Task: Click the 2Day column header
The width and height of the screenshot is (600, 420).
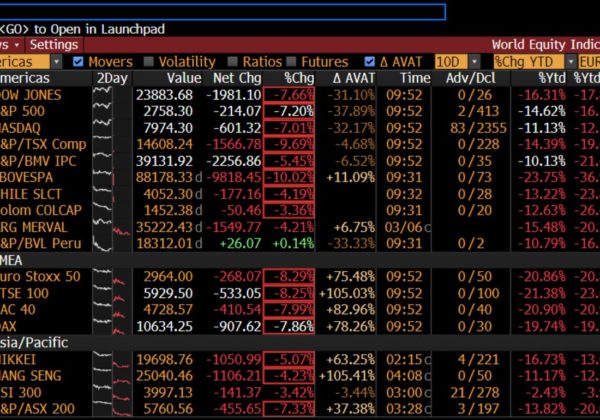Action: (112, 78)
